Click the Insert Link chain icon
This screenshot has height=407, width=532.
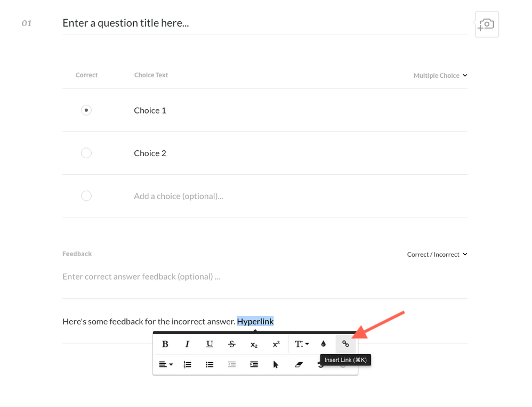(x=346, y=344)
